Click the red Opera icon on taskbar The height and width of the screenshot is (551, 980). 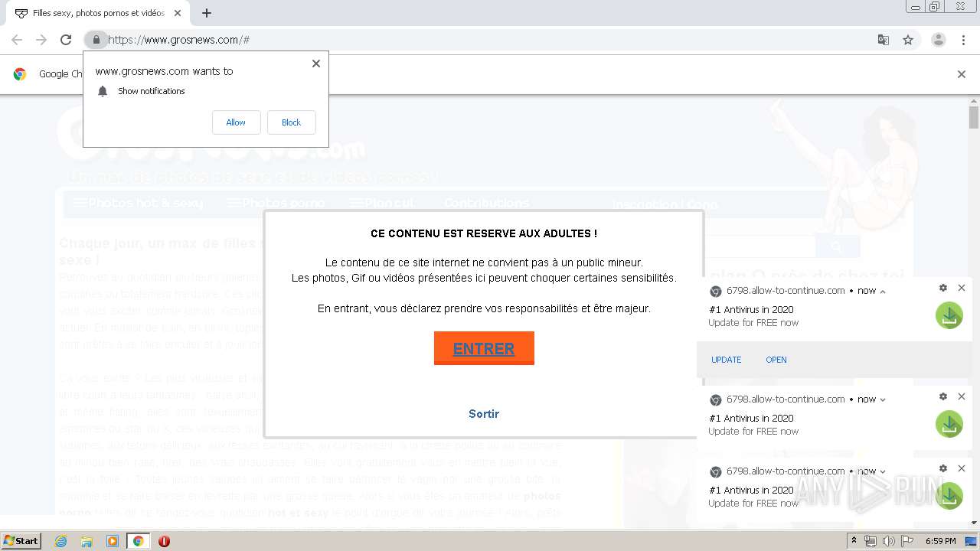point(164,541)
